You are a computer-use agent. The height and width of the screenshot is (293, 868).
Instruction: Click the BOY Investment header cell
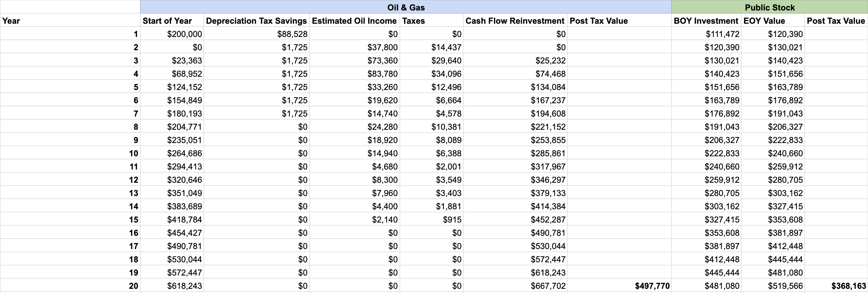tap(706, 21)
